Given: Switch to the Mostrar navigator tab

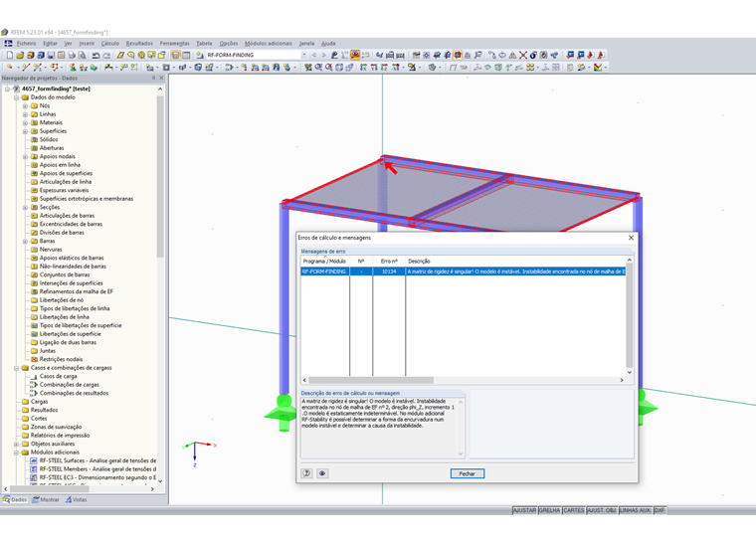Looking at the screenshot, I should pos(46,499).
